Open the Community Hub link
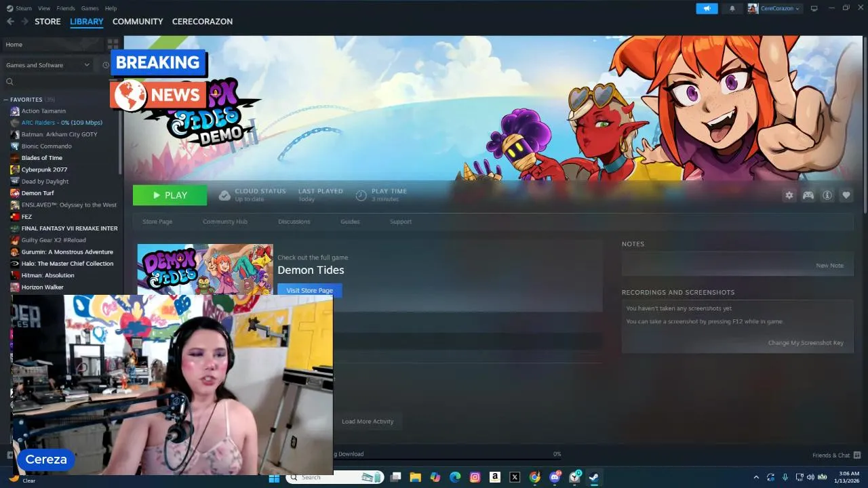The height and width of the screenshot is (488, 868). [225, 222]
